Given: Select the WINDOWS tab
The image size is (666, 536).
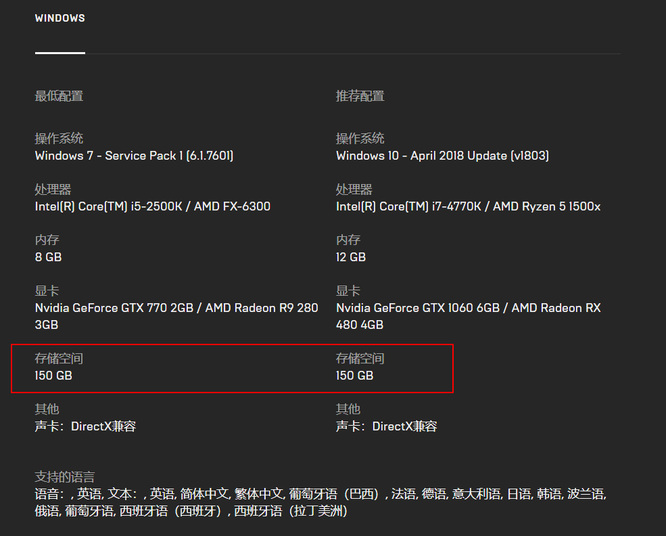Looking at the screenshot, I should (x=60, y=19).
